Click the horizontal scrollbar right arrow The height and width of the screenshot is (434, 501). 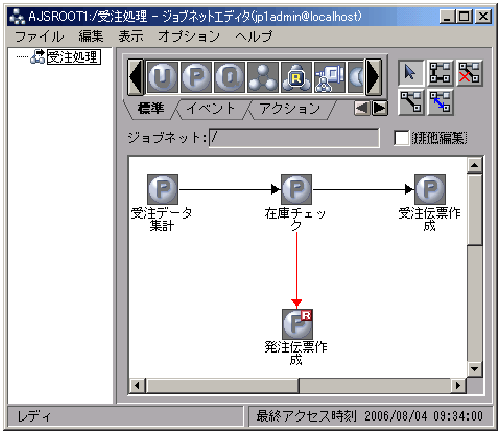pyautogui.click(x=458, y=386)
